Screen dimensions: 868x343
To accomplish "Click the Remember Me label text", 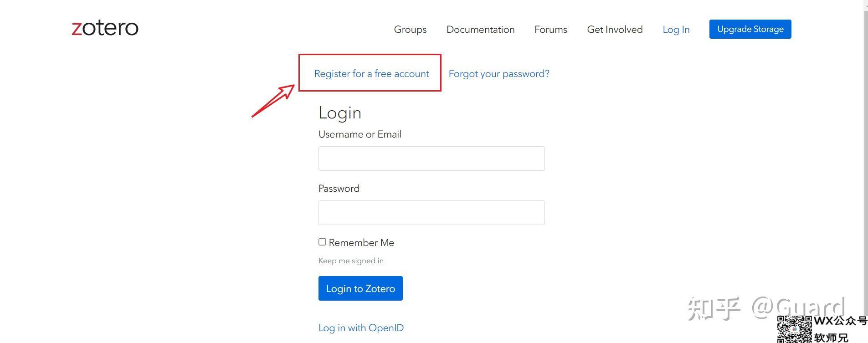I will [361, 243].
